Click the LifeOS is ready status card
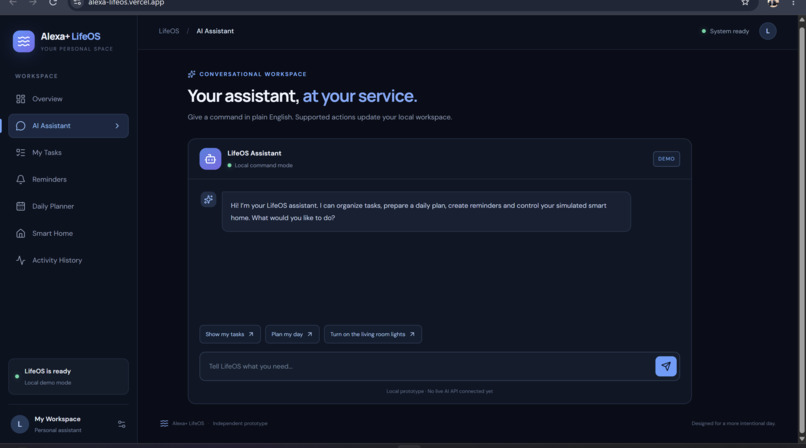This screenshot has height=448, width=806. tap(68, 377)
